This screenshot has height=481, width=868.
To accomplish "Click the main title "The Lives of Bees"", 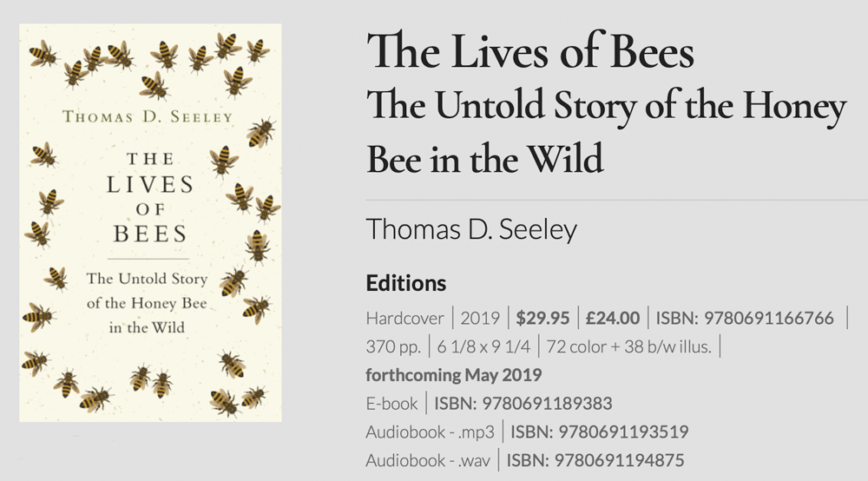I will click(x=529, y=52).
